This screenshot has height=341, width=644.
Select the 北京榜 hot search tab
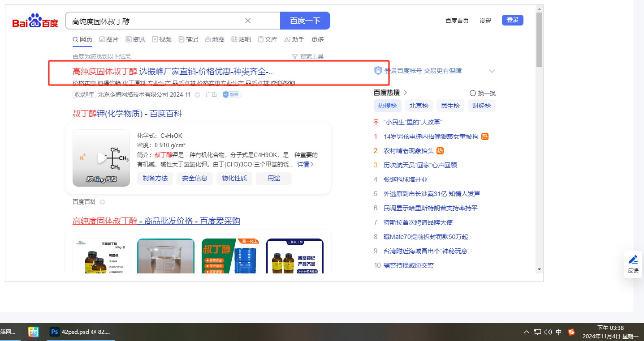419,106
